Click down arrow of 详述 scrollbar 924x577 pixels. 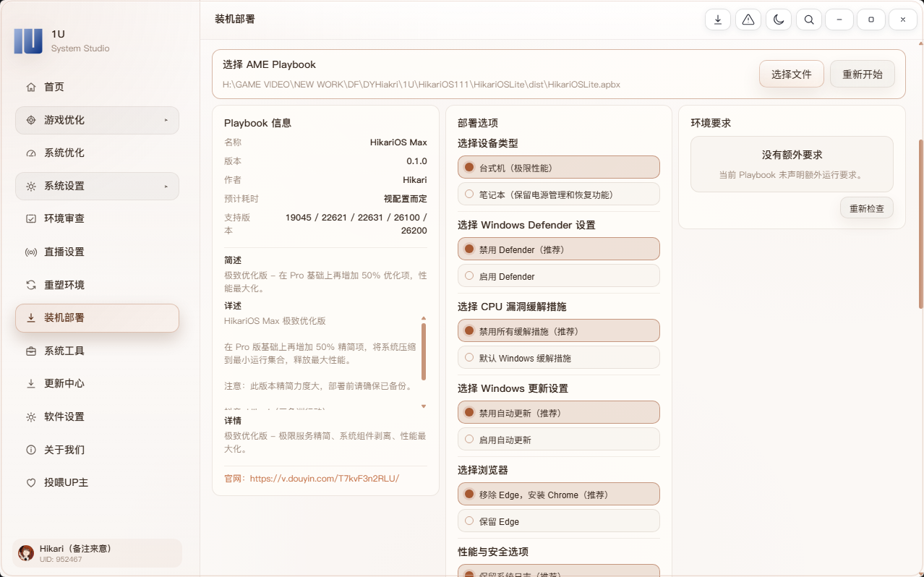(424, 406)
